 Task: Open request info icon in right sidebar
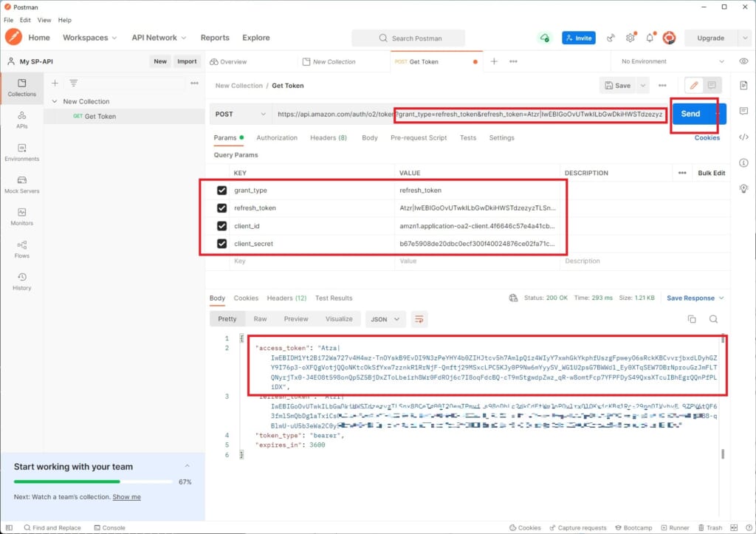coord(743,162)
